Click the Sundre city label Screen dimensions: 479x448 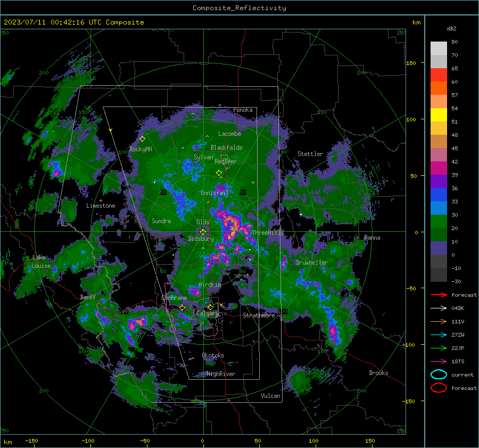(161, 221)
